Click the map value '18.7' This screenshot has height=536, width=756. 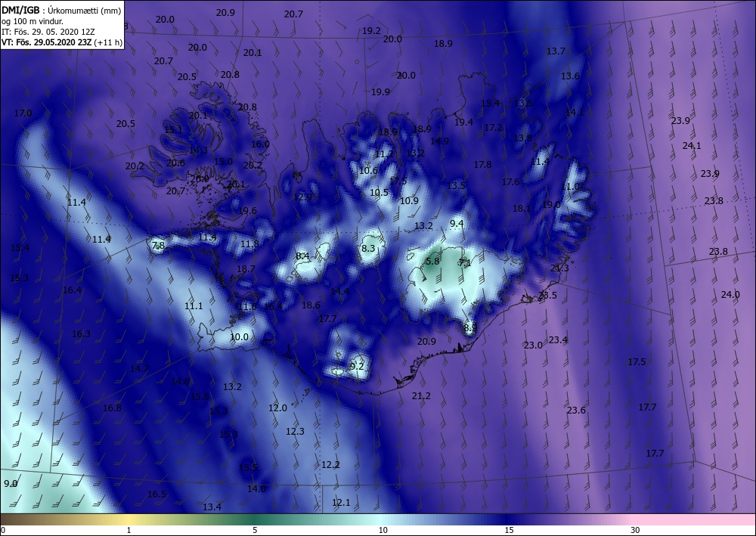pos(246,268)
